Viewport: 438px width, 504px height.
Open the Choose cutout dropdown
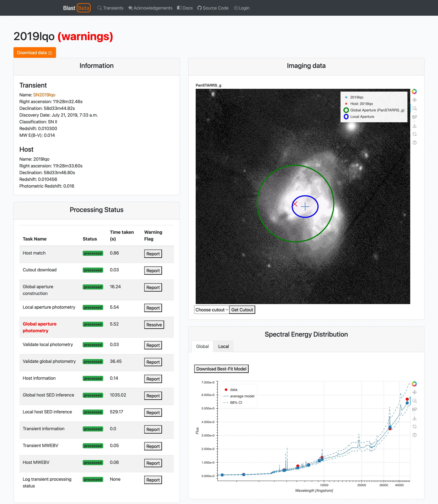tap(212, 310)
